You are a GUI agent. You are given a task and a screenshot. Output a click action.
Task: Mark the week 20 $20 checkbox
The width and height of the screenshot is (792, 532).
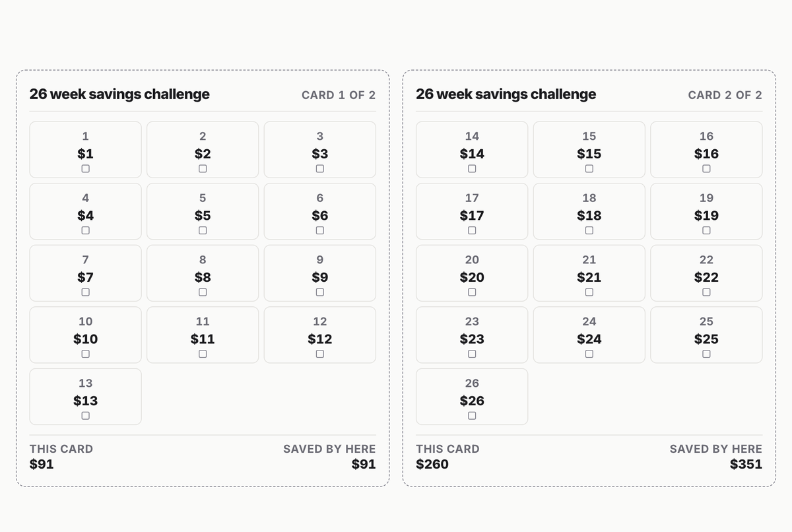472,292
